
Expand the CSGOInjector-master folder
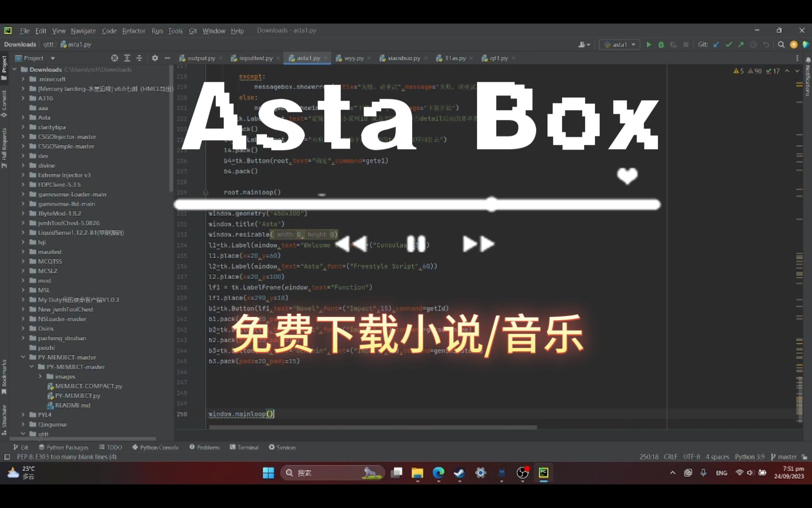click(23, 136)
